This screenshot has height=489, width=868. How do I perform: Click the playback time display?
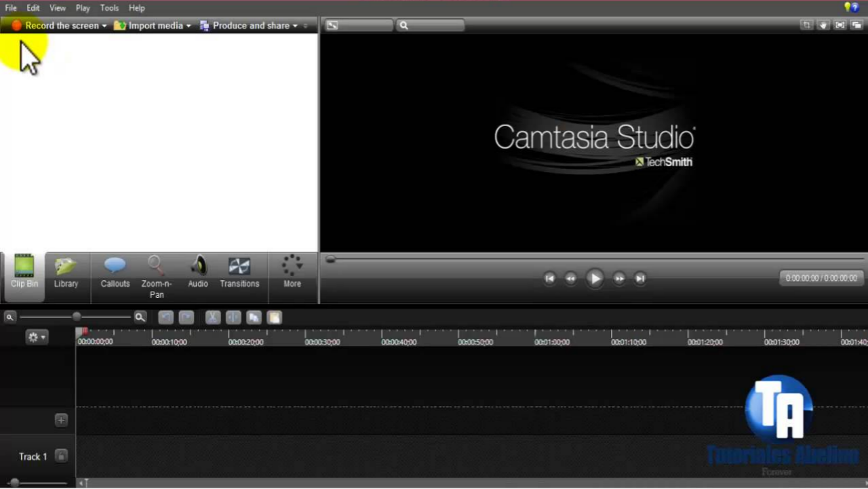click(821, 278)
